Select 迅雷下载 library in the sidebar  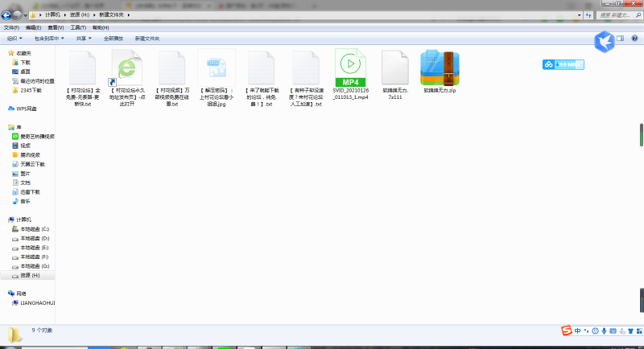30,191
